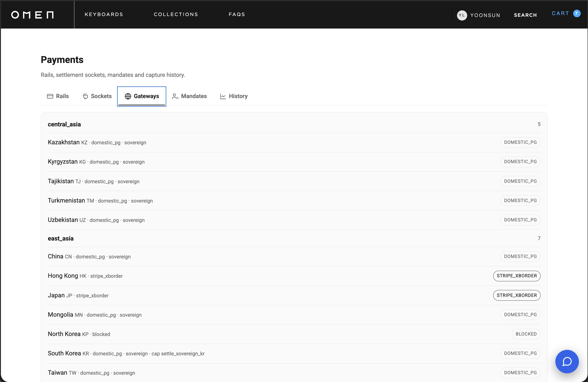Screen dimensions: 588x382
Task: Click the OMEN logo
Action: pos(32,15)
